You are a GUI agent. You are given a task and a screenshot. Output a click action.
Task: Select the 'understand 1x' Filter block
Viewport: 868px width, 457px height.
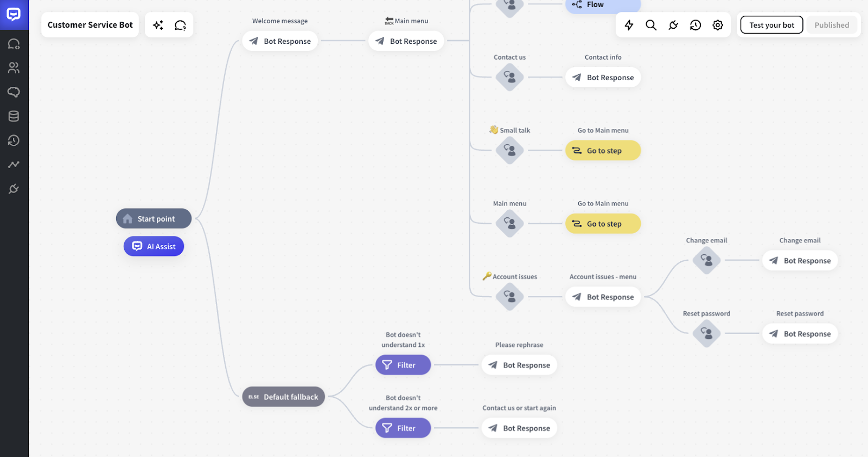click(403, 365)
